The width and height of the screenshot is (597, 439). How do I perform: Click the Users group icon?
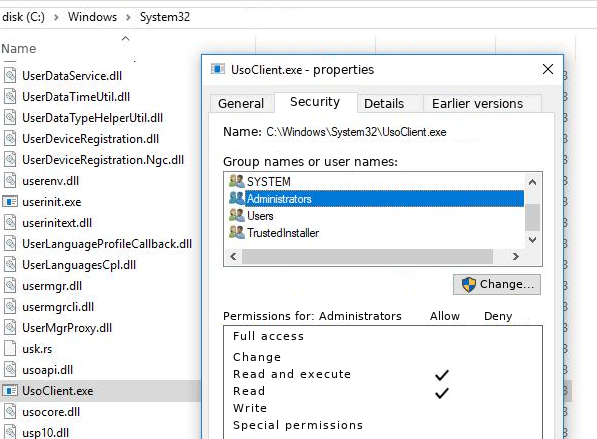tap(237, 216)
